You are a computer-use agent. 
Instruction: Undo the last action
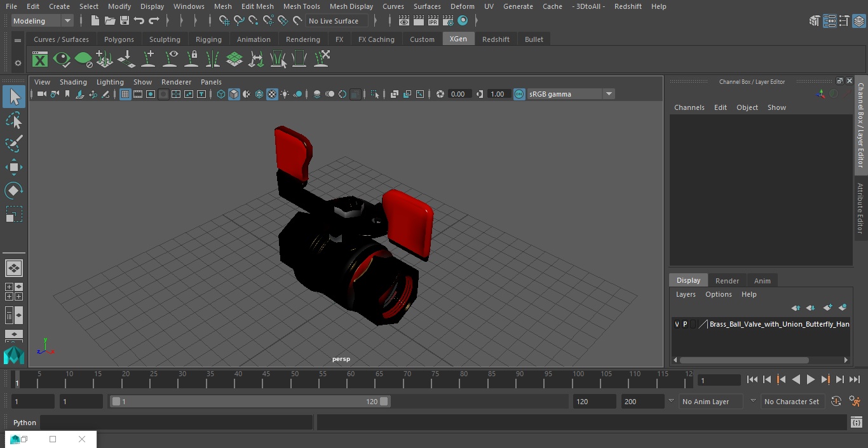click(x=139, y=21)
